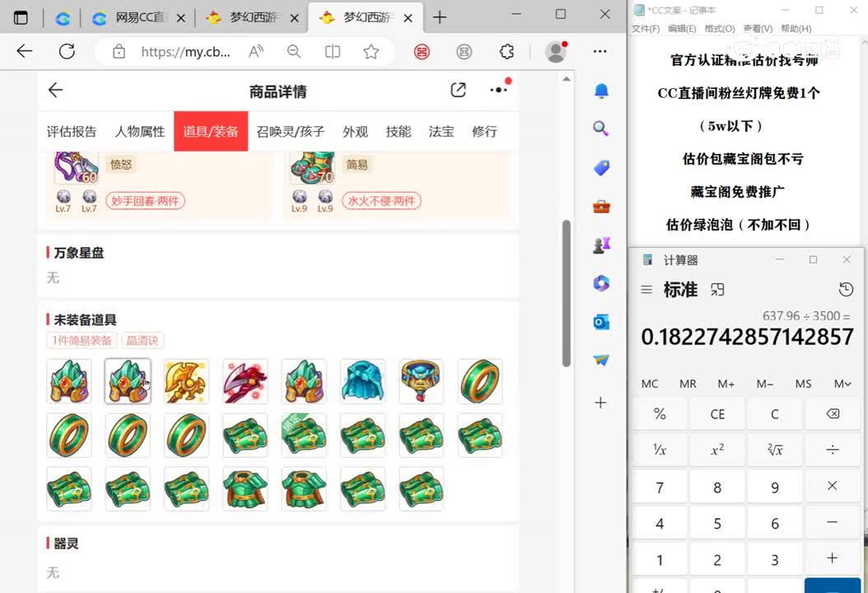868x593 pixels.
Task: Open sidebar search magnifier
Action: [x=601, y=129]
